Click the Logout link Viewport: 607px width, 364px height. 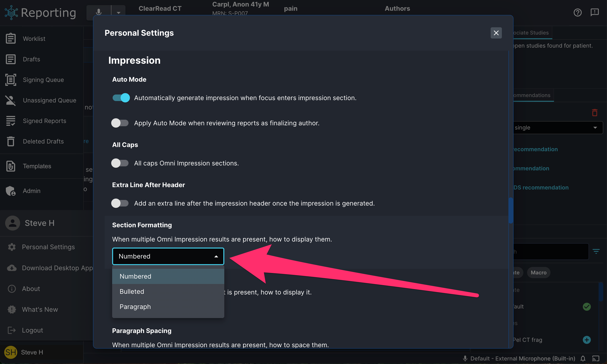pyautogui.click(x=32, y=330)
